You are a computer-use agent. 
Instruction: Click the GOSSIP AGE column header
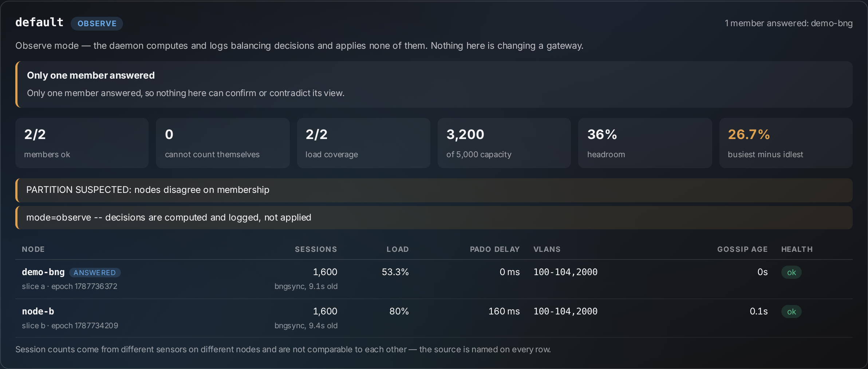coord(742,249)
